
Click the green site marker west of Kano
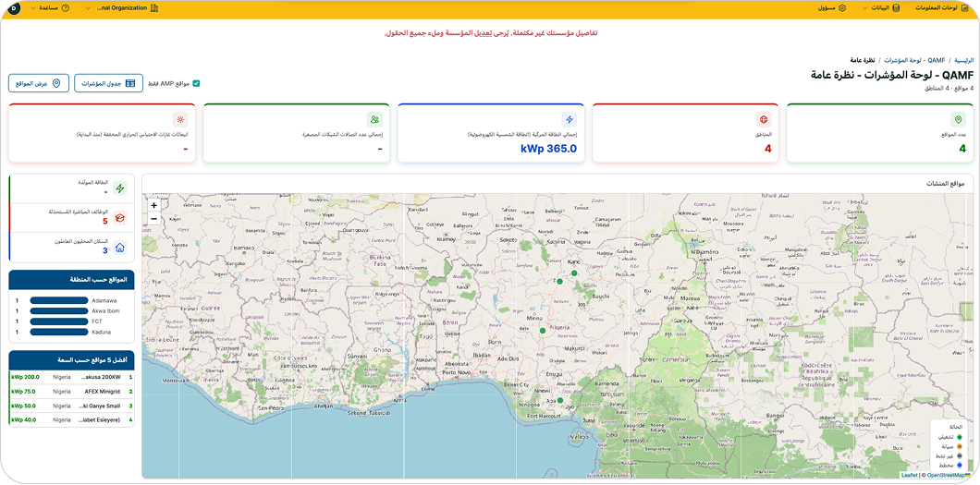(x=560, y=282)
